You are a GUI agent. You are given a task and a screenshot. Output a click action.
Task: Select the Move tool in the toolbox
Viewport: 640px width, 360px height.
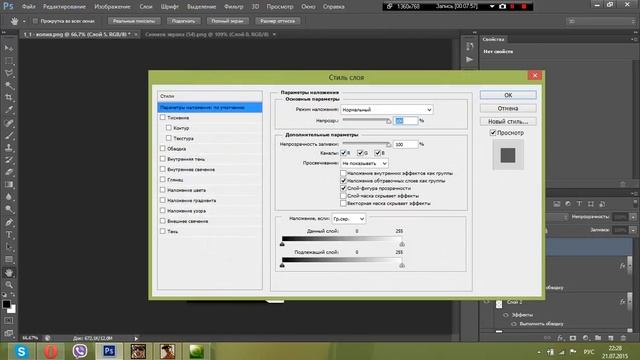(9, 48)
